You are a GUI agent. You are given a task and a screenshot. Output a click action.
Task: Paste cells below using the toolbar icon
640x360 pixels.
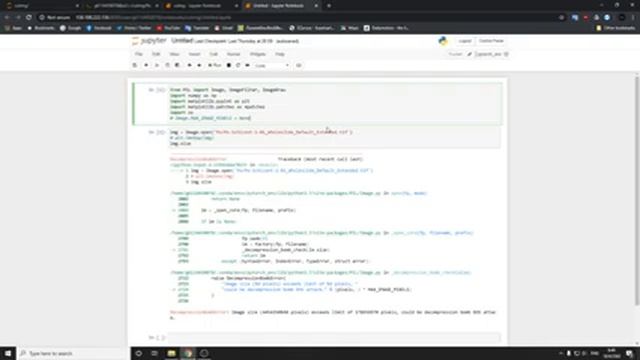[x=177, y=65]
